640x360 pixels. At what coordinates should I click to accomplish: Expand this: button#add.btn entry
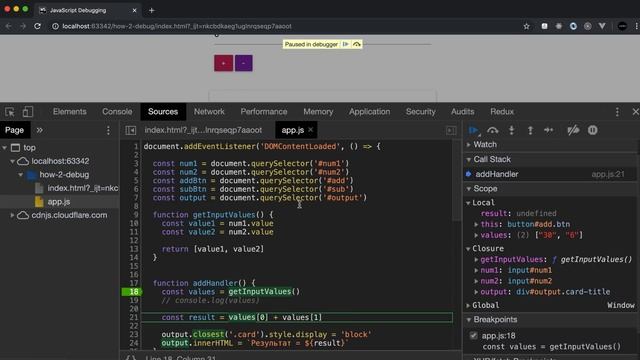[476, 224]
